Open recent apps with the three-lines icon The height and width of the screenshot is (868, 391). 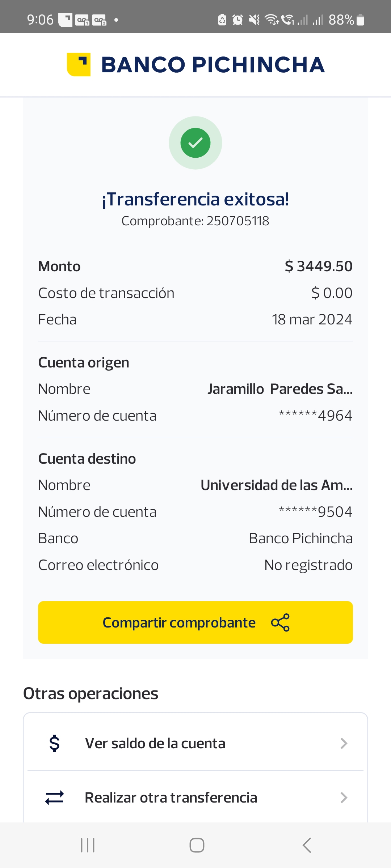(88, 845)
